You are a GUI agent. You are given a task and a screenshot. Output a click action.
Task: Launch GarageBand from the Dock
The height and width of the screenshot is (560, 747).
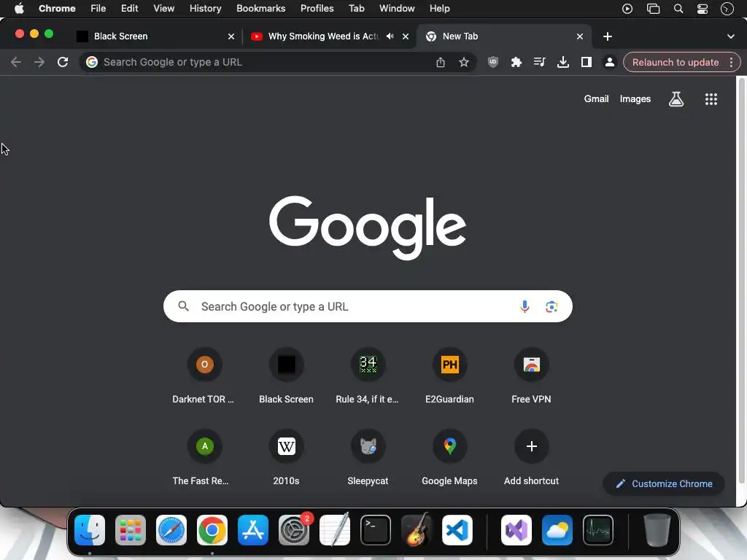[417, 529]
